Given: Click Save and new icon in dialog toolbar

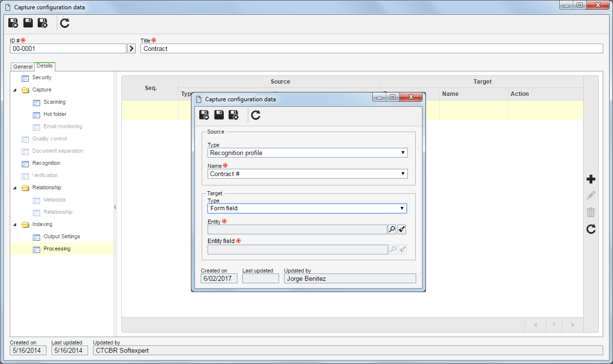Looking at the screenshot, I should pos(204,115).
